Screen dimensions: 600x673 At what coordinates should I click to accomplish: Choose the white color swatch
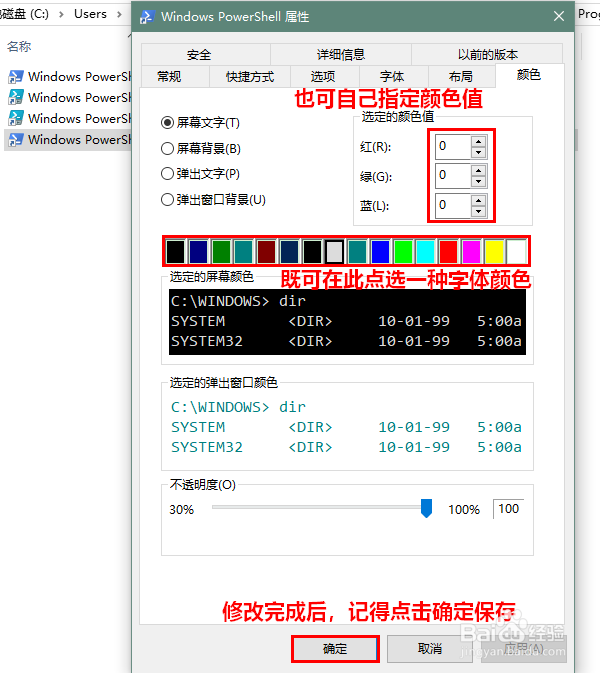click(517, 252)
